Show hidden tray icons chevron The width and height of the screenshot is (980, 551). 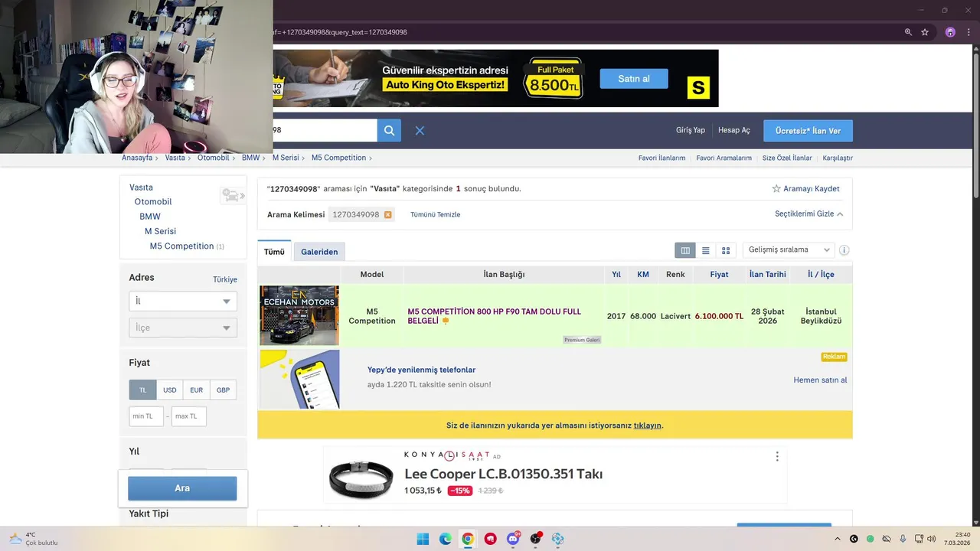(x=837, y=539)
